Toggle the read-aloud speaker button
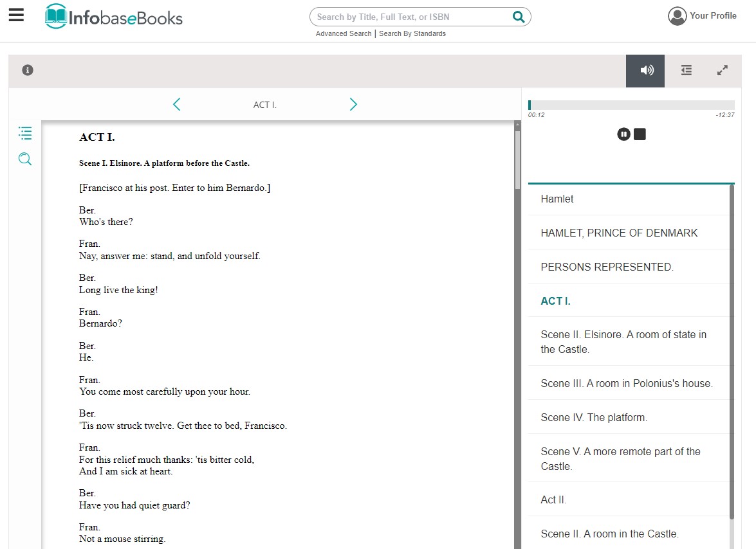Screen dimensions: 756x549 [x=645, y=71]
